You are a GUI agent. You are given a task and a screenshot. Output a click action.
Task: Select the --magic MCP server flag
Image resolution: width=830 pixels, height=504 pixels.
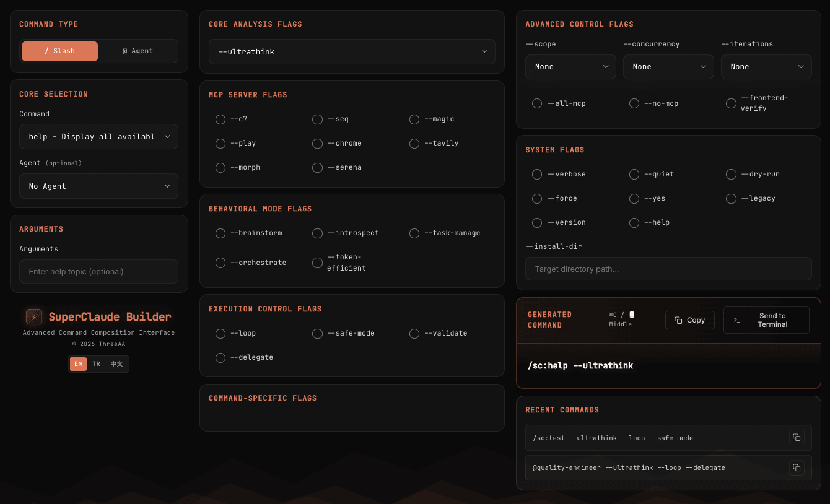point(414,119)
